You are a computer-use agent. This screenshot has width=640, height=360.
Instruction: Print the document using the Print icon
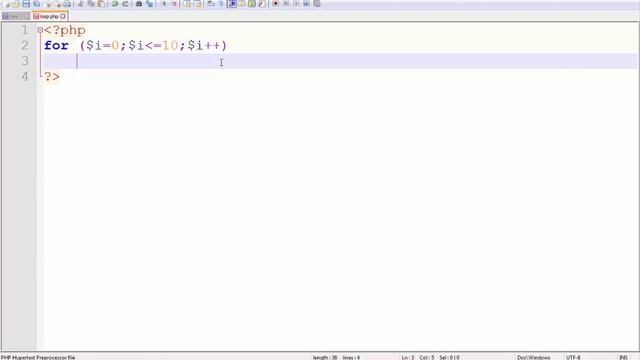tap(67, 4)
